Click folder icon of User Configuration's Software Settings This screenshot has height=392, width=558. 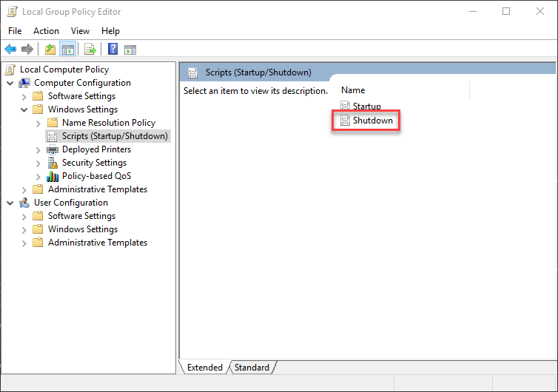38,216
